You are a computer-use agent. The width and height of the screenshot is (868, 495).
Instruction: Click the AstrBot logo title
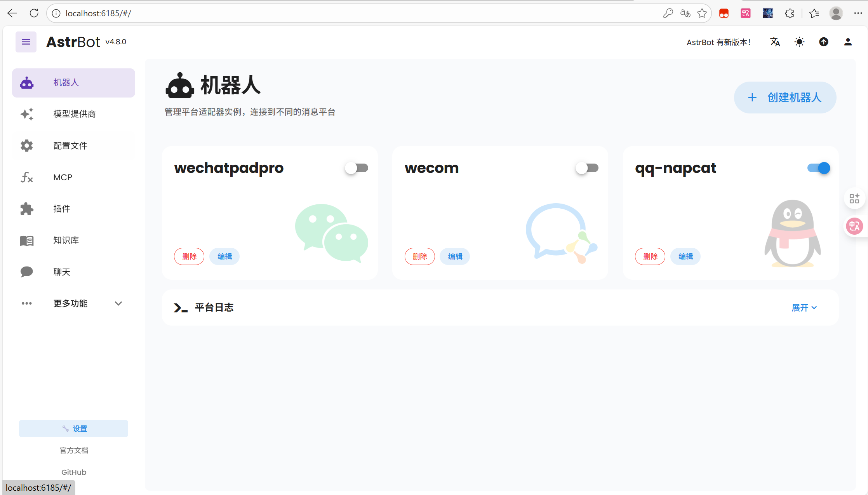tap(73, 42)
